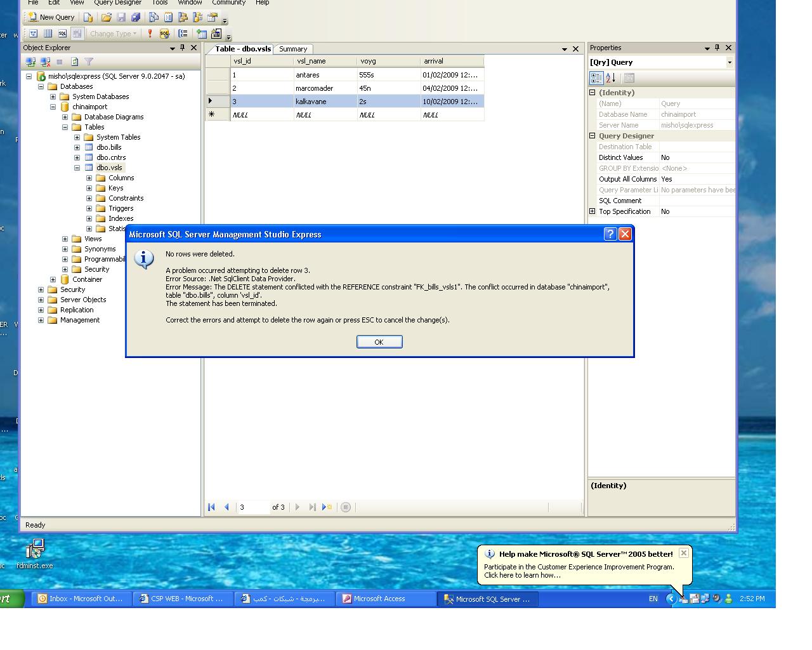This screenshot has width=812, height=650.
Task: Toggle the Categorized view in Properties
Action: (596, 77)
